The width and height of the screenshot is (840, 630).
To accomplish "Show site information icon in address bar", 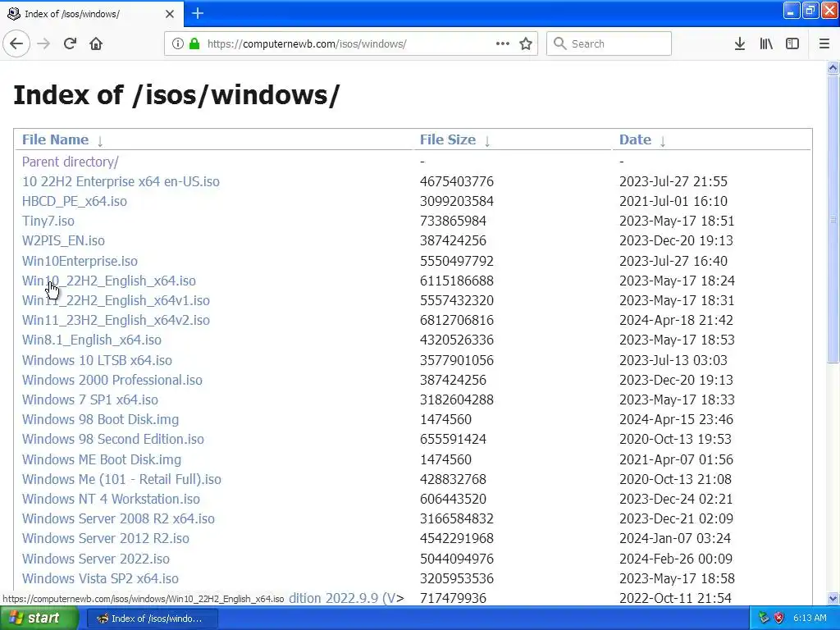I will pos(178,43).
